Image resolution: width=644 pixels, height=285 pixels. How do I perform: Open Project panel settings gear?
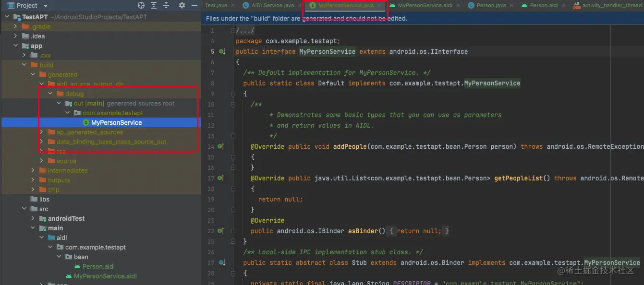tap(182, 5)
